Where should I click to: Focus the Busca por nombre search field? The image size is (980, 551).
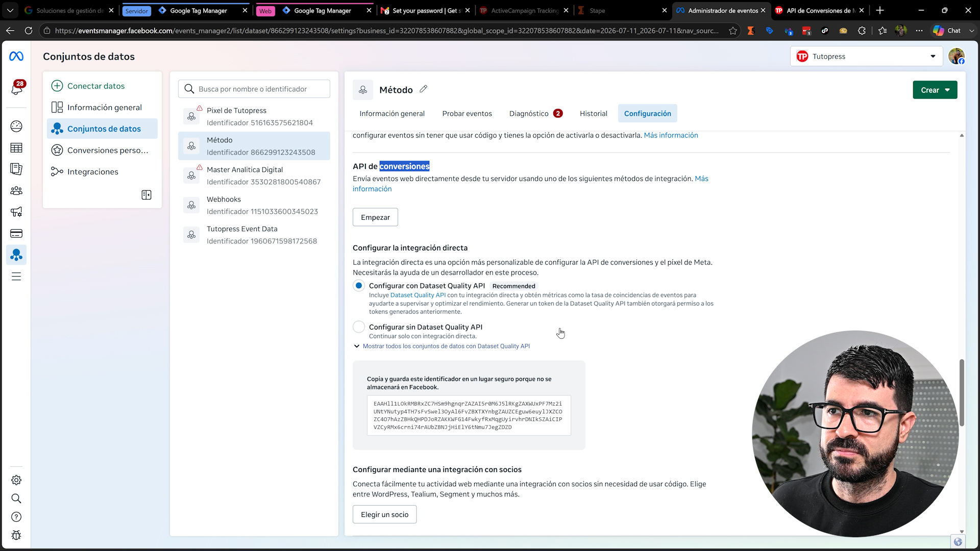click(254, 89)
